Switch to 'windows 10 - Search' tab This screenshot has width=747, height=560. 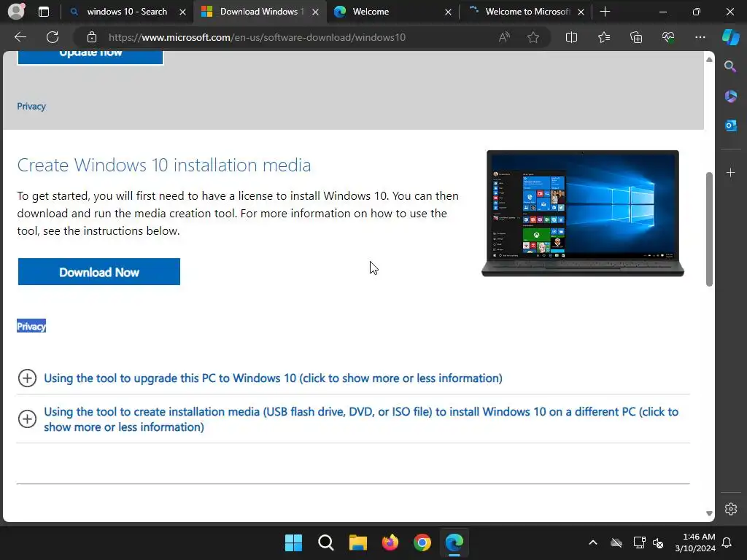point(127,12)
